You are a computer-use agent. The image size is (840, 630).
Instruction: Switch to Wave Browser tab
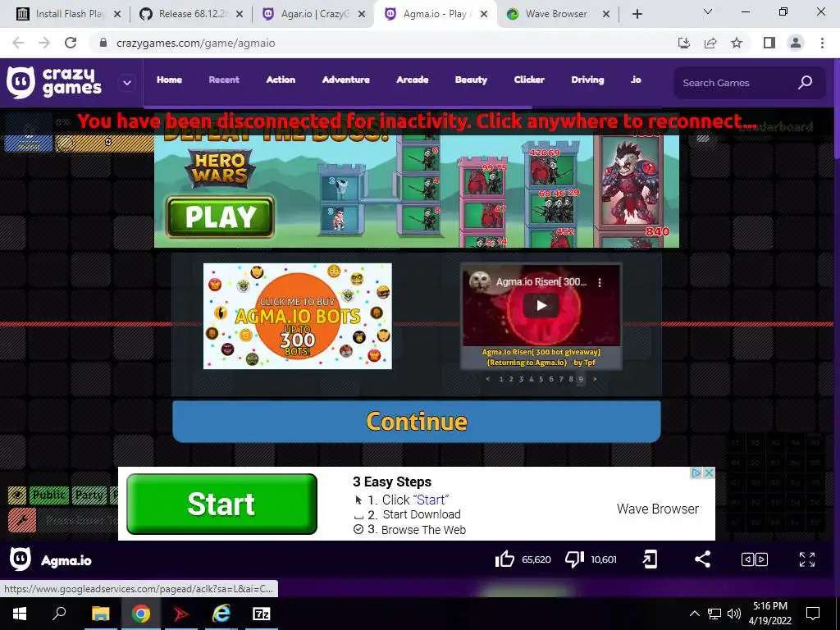[x=557, y=14]
